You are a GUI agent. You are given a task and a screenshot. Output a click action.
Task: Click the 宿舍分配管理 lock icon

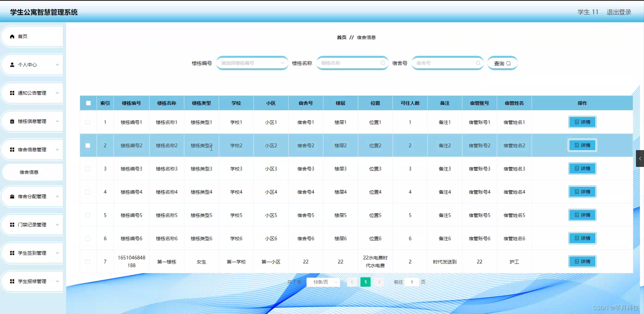coord(12,196)
